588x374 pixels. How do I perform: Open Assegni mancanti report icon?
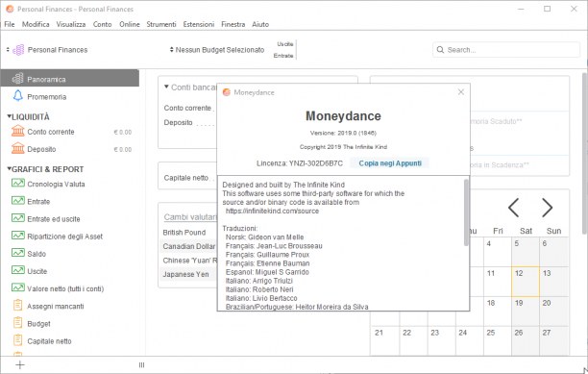pos(17,305)
